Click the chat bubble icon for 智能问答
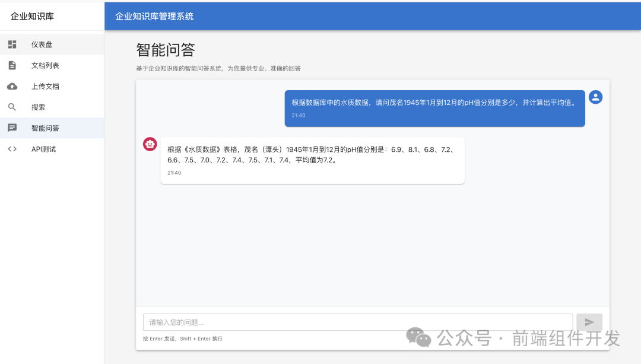Screen dimensions: 641x364 coord(12,128)
